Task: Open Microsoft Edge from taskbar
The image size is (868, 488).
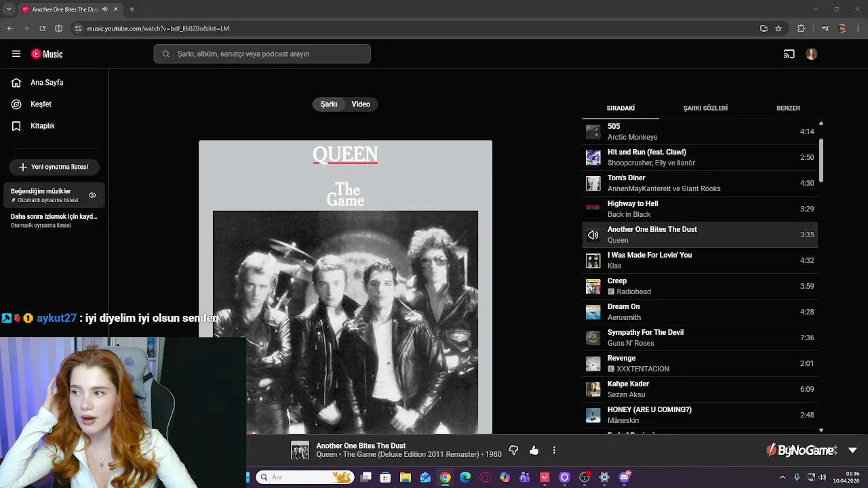Action: click(465, 477)
